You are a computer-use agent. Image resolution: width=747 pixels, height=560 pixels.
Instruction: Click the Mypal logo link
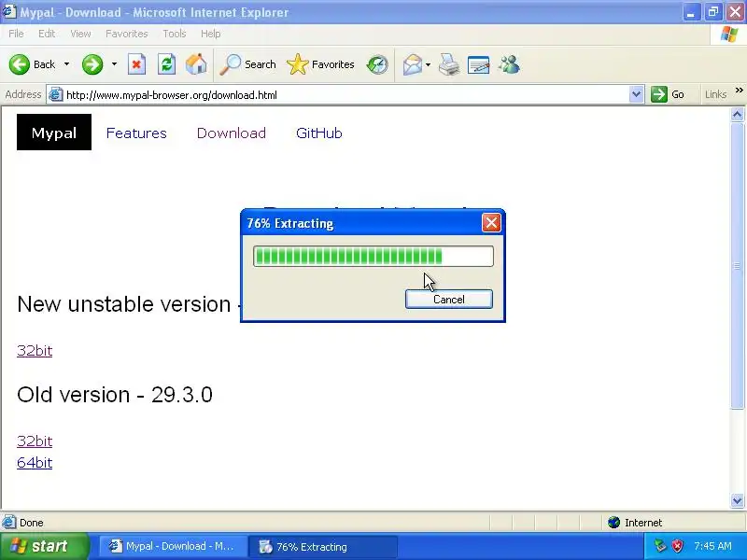[54, 132]
